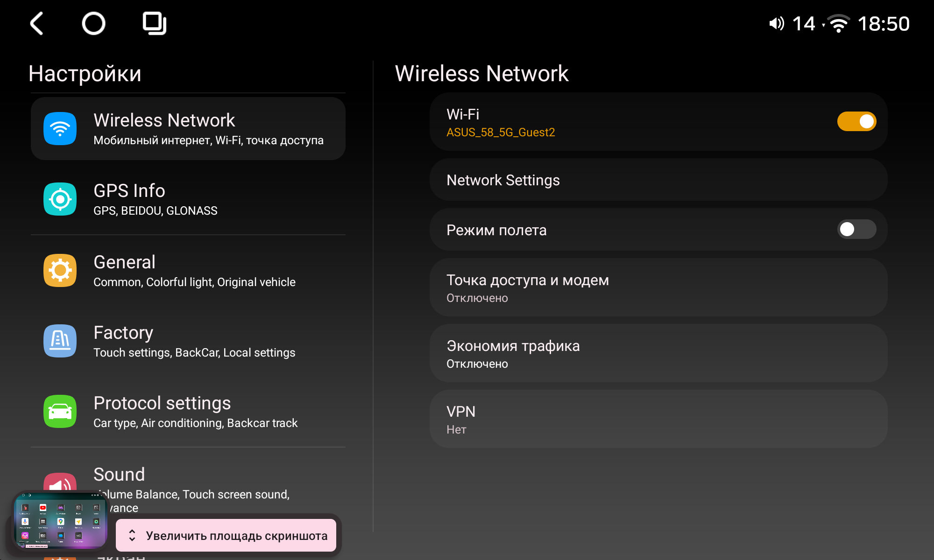Open the ASUS_58_5G_Guest2 Wi-Fi network link
This screenshot has height=560, width=934.
pos(501,133)
